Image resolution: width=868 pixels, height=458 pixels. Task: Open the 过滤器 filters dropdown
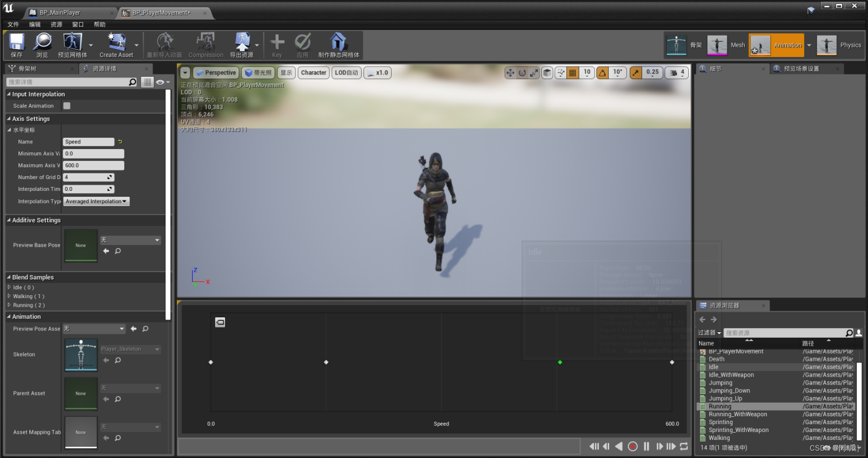coord(709,333)
